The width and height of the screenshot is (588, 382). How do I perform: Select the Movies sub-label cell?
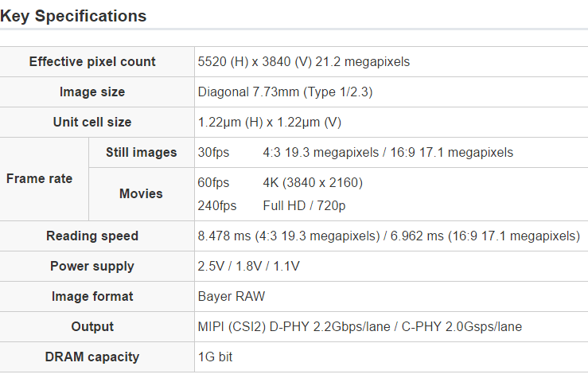click(141, 193)
